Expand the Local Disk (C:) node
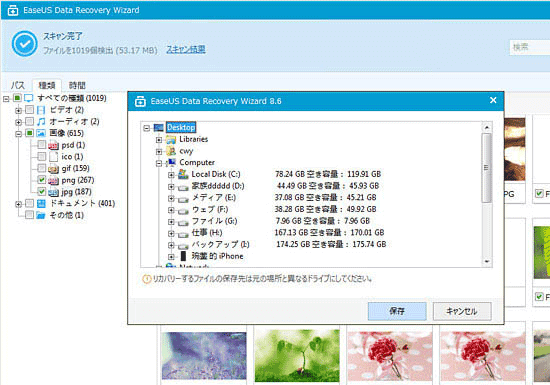Screen dimensions: 550x385 171,175
